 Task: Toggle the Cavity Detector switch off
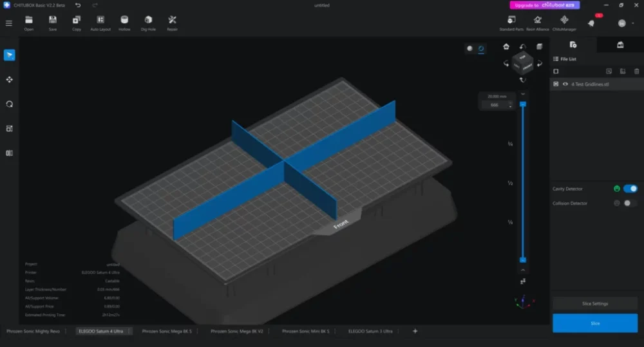click(630, 189)
